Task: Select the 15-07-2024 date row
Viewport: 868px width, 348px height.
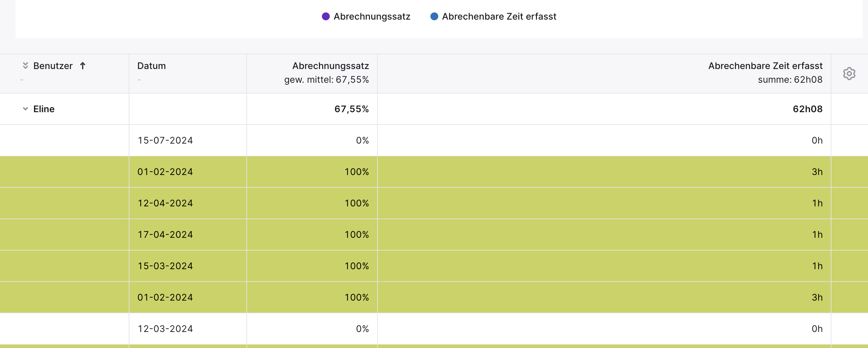Action: [x=434, y=140]
